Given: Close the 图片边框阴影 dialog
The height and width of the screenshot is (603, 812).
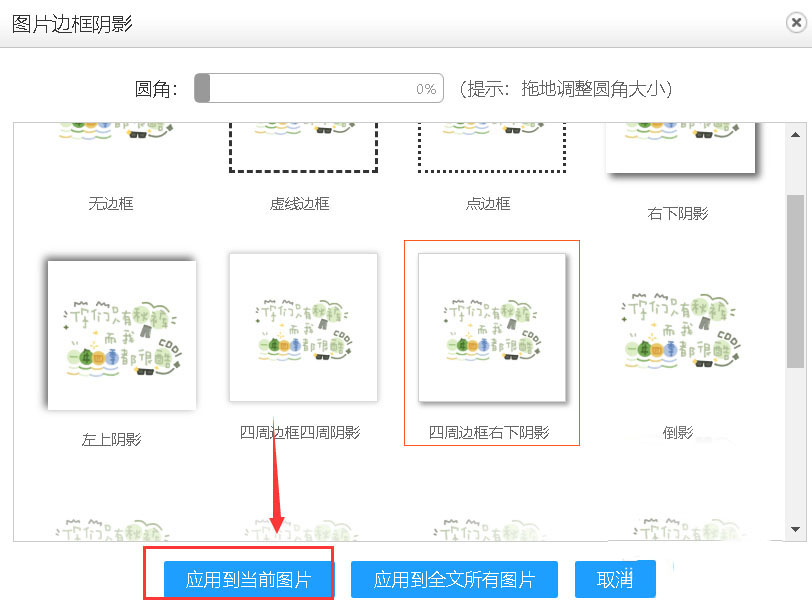Looking at the screenshot, I should [796, 23].
